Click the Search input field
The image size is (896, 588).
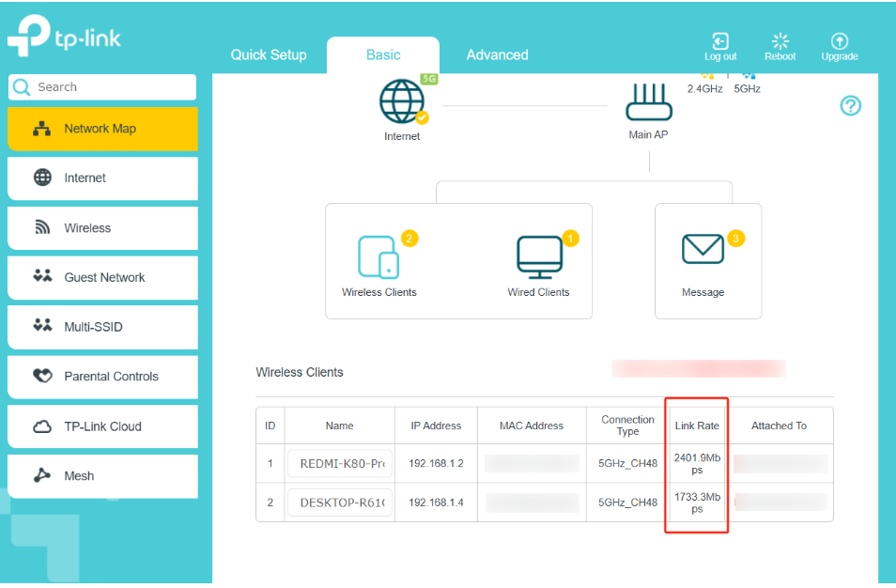[x=111, y=87]
